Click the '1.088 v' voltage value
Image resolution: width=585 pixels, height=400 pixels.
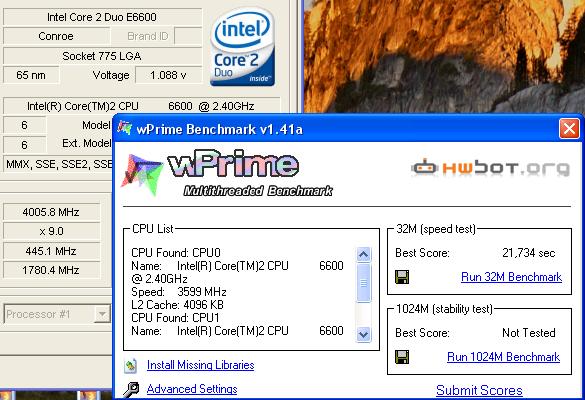(168, 75)
